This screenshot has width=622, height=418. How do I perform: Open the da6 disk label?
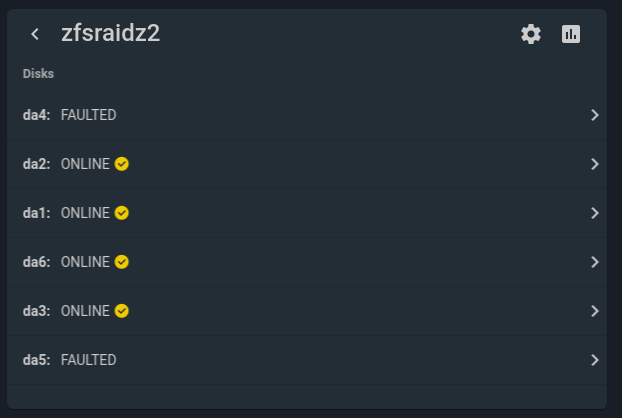(36, 262)
